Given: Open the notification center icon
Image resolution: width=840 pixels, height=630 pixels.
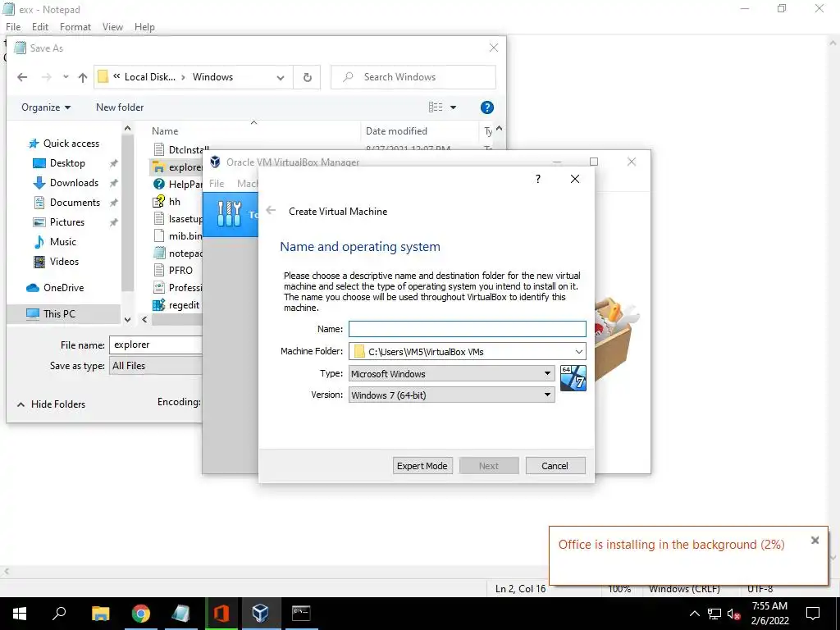Looking at the screenshot, I should click(813, 614).
